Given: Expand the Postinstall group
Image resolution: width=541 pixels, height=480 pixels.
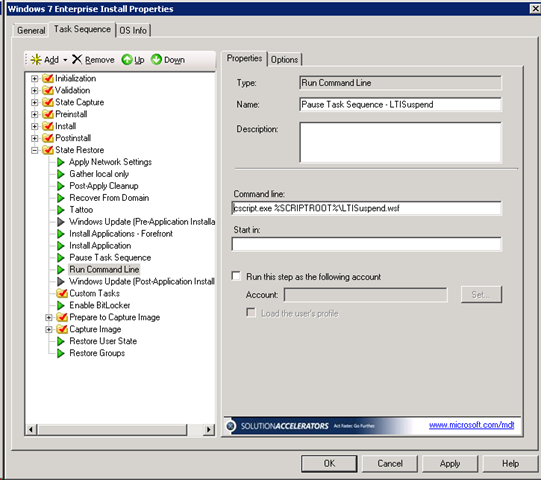Looking at the screenshot, I should click(35, 138).
